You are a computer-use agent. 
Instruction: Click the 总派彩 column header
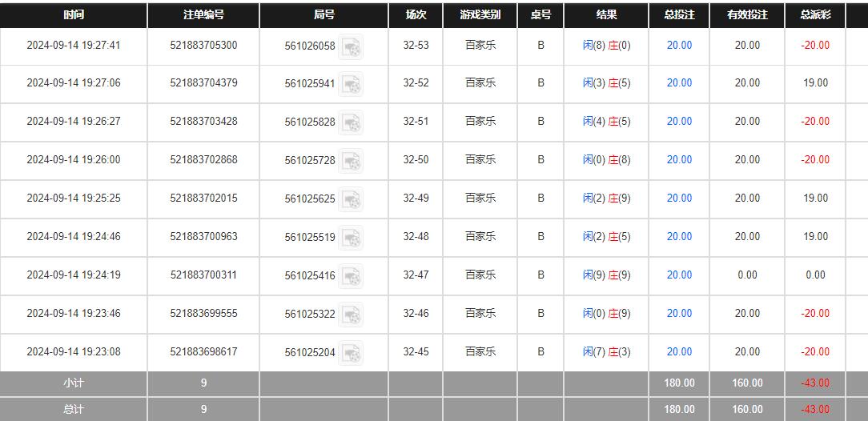coord(815,15)
